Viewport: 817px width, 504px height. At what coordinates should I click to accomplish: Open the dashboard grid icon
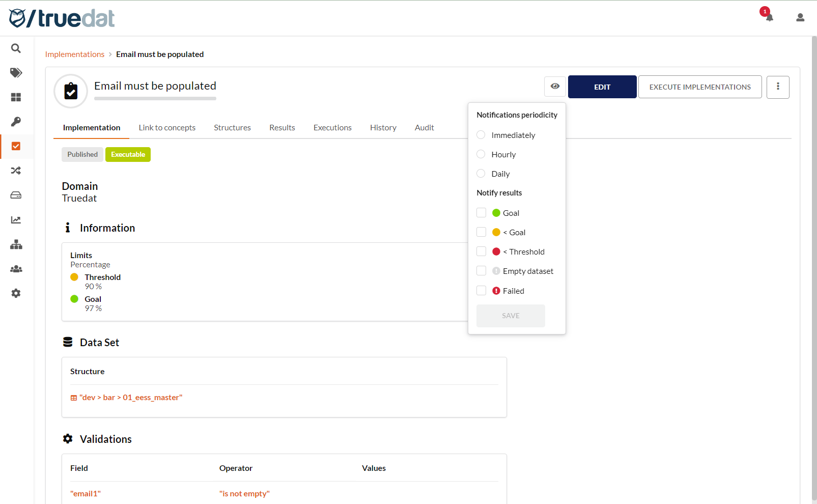pos(16,97)
